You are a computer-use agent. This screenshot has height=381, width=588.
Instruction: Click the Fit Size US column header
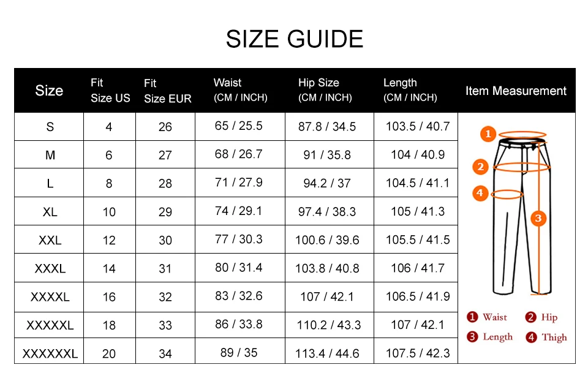tap(110, 91)
